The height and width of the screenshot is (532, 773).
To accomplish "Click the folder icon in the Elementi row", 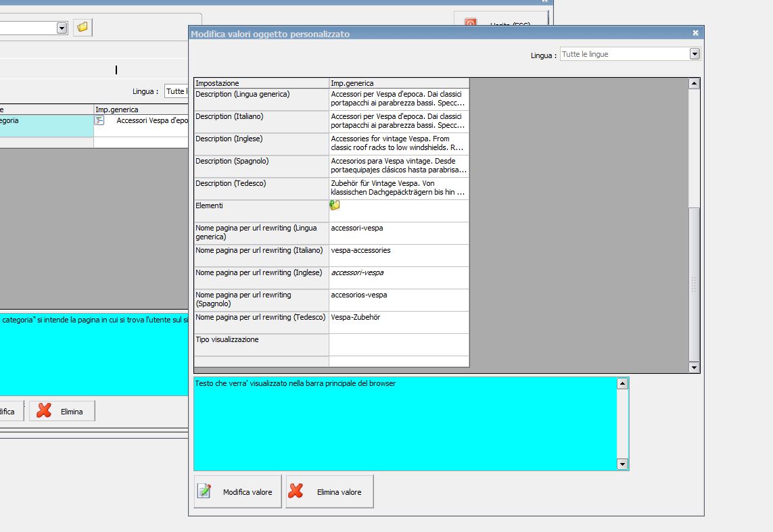I will click(335, 205).
